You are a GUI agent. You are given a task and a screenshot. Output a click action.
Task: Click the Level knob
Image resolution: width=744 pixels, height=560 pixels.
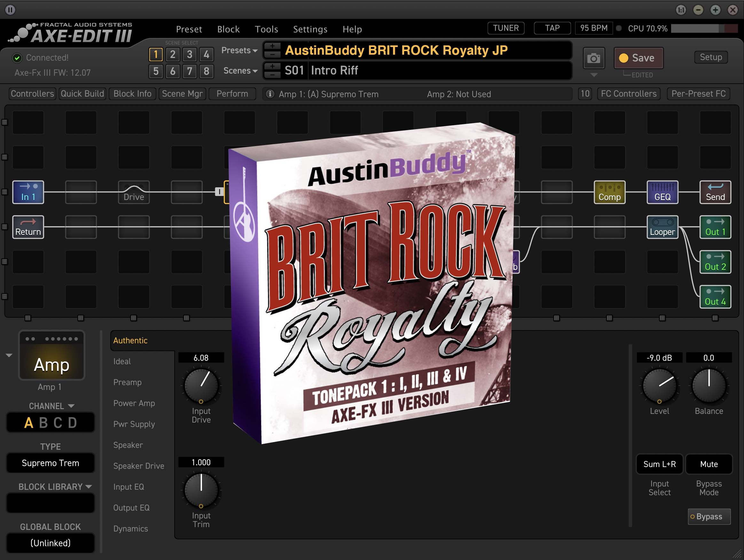pyautogui.click(x=659, y=386)
